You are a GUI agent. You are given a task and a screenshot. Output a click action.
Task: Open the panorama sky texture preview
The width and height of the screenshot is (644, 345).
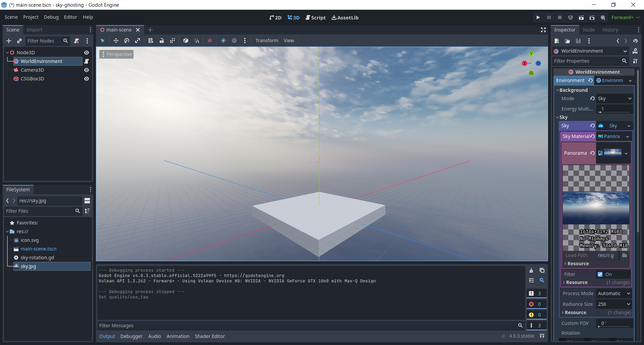click(613, 153)
